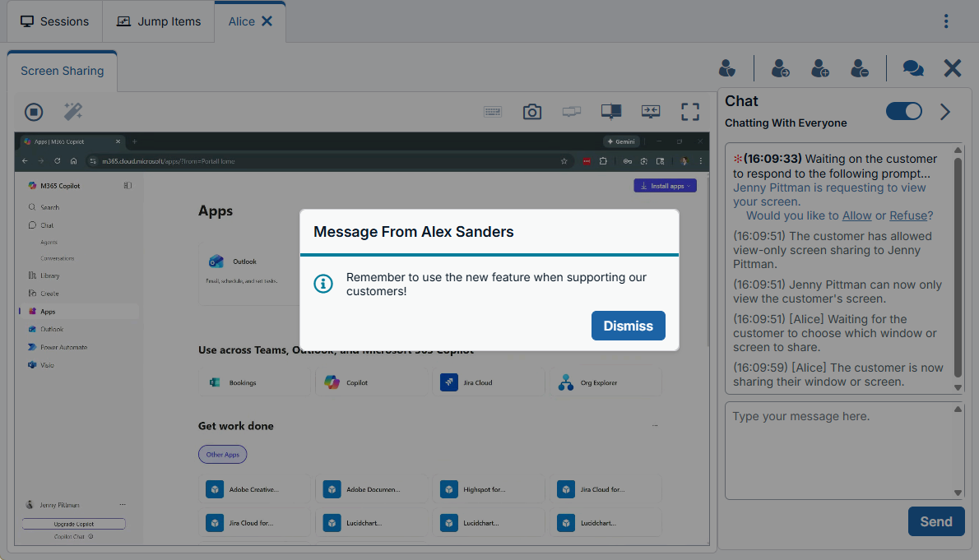Screen dimensions: 979x560
Task: Click the Upgrade Copilot button
Action: click(x=74, y=524)
